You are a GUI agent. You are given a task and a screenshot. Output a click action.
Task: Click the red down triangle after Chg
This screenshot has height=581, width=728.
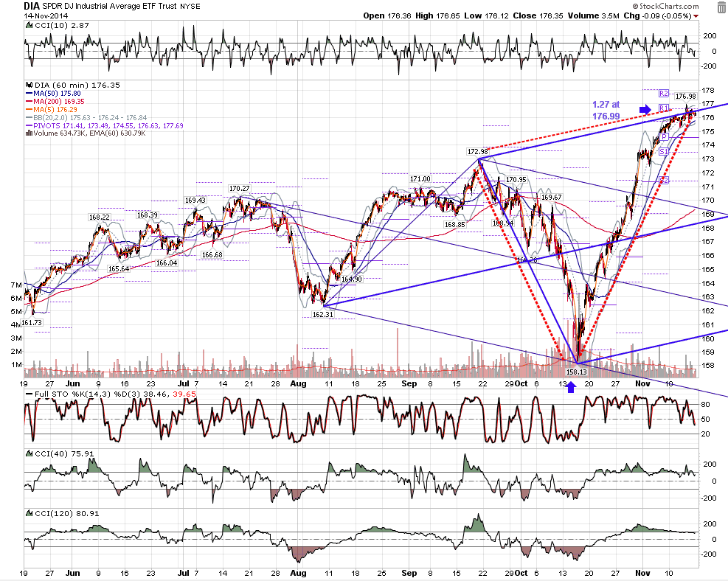click(696, 16)
